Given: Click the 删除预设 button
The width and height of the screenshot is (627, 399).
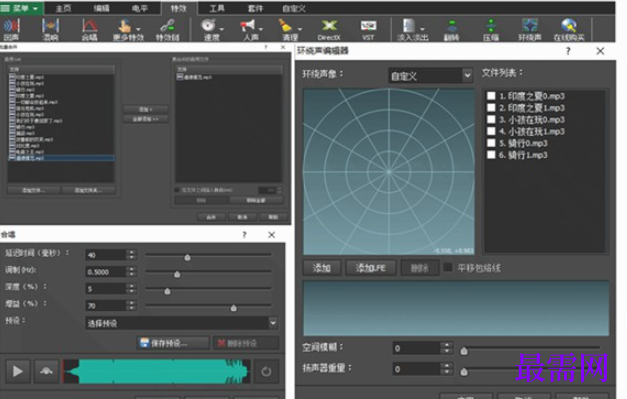Looking at the screenshot, I should click(246, 343).
